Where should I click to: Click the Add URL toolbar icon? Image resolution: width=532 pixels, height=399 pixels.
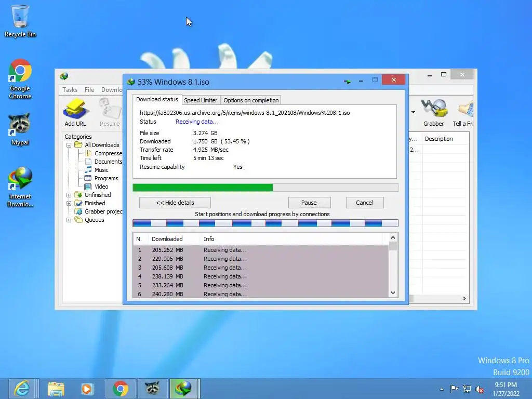tap(75, 112)
